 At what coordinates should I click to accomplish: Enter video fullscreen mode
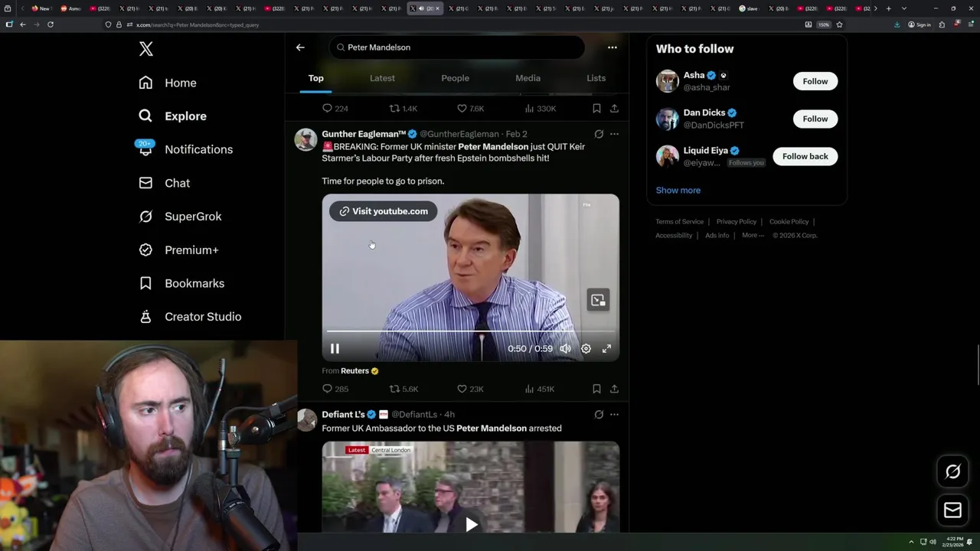click(x=606, y=349)
